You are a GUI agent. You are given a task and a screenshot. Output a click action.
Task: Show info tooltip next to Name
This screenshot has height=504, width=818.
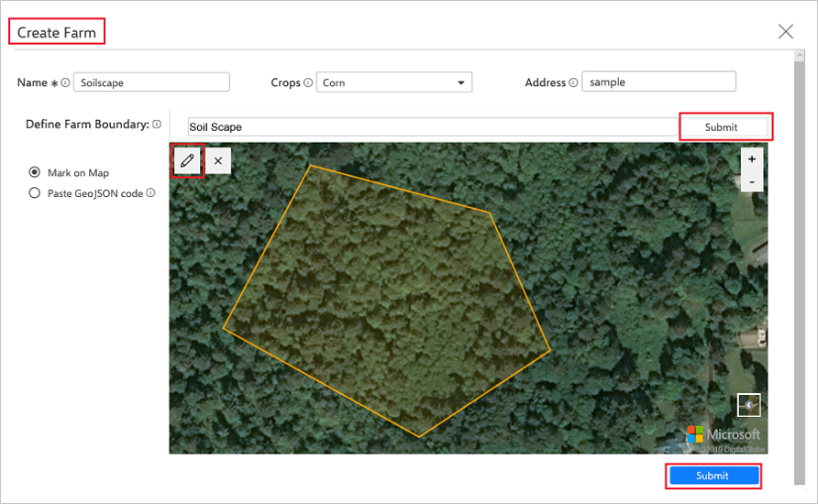click(x=65, y=82)
